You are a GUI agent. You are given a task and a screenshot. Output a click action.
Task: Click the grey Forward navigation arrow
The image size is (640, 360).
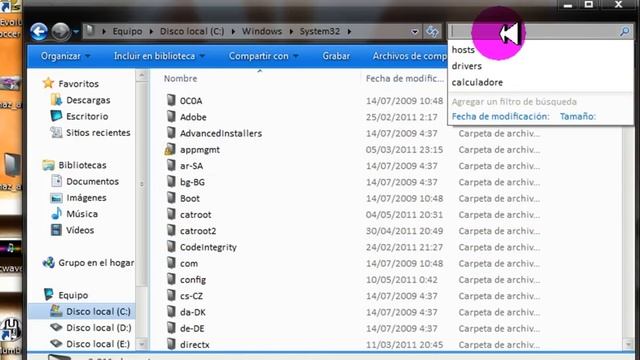(60, 31)
